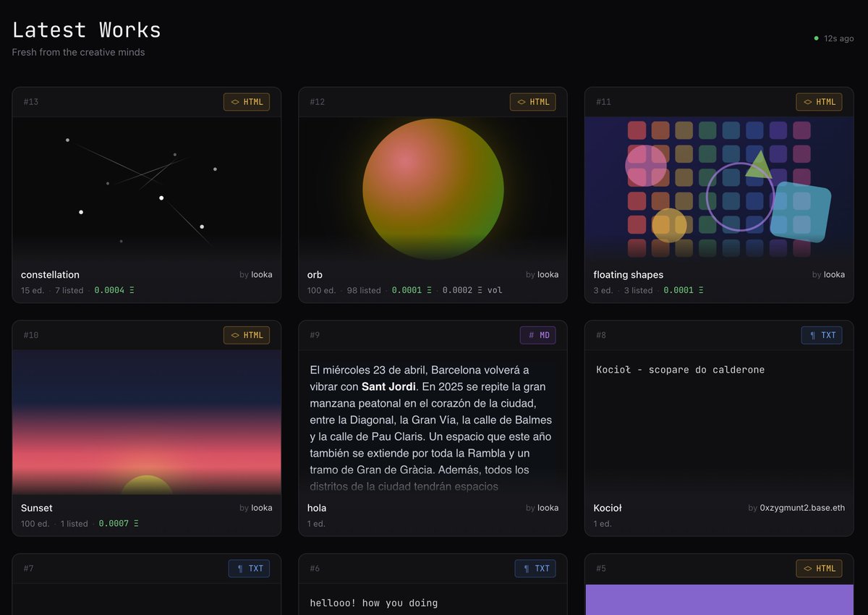Click the orb volume 0.0002 Ξ vol
Screen dimensions: 868x615
point(472,290)
